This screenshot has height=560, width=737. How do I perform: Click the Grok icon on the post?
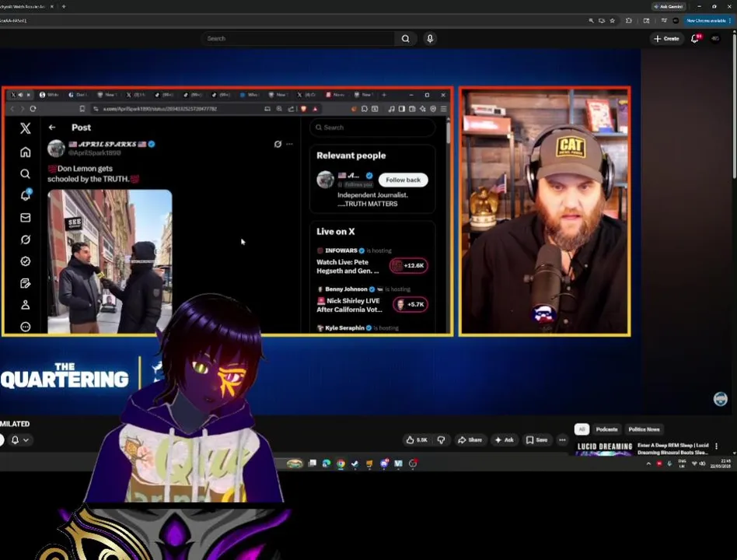click(278, 144)
